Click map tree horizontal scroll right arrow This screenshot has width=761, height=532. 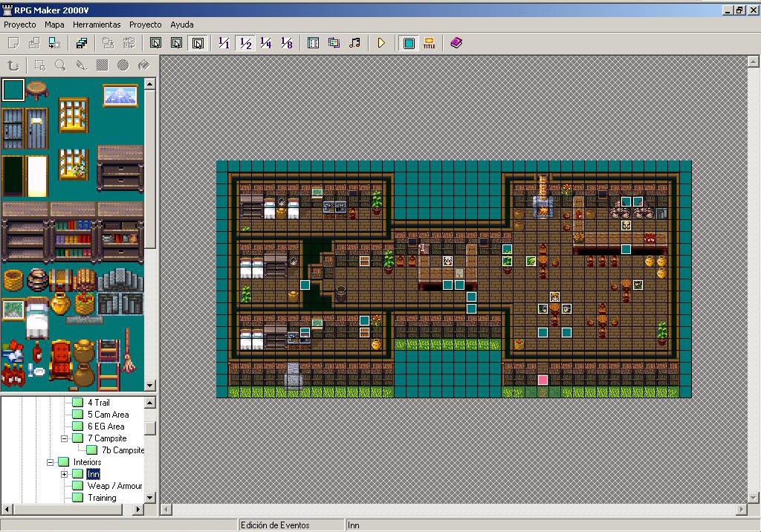[138, 509]
